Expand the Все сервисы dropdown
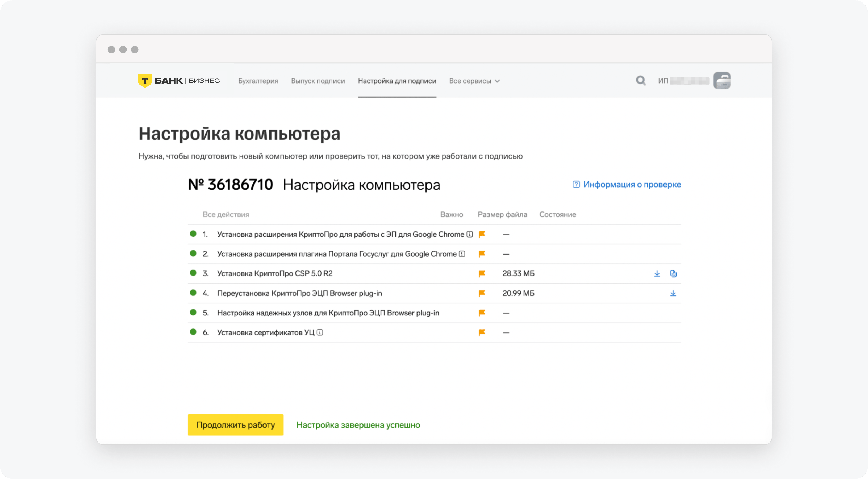The image size is (868, 479). tap(474, 81)
